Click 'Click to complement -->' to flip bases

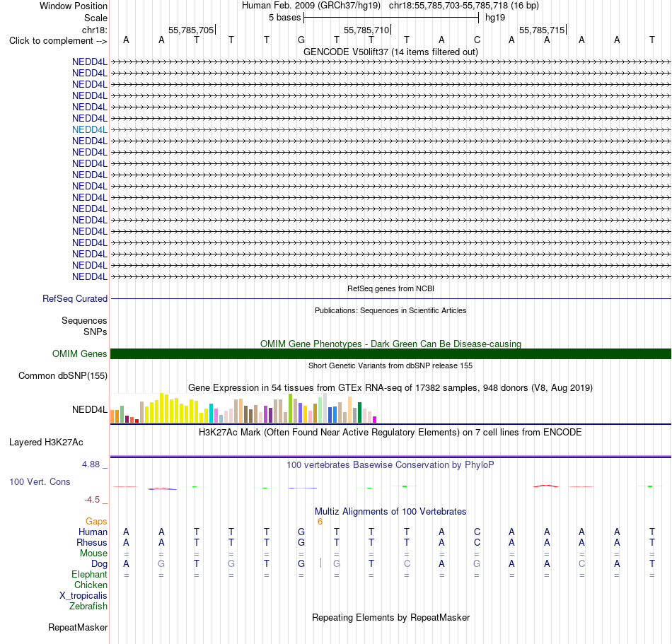58,41
